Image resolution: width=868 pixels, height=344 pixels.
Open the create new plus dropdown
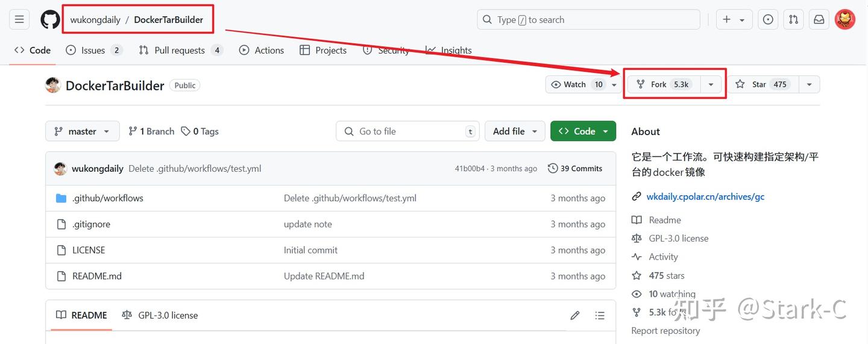(734, 20)
